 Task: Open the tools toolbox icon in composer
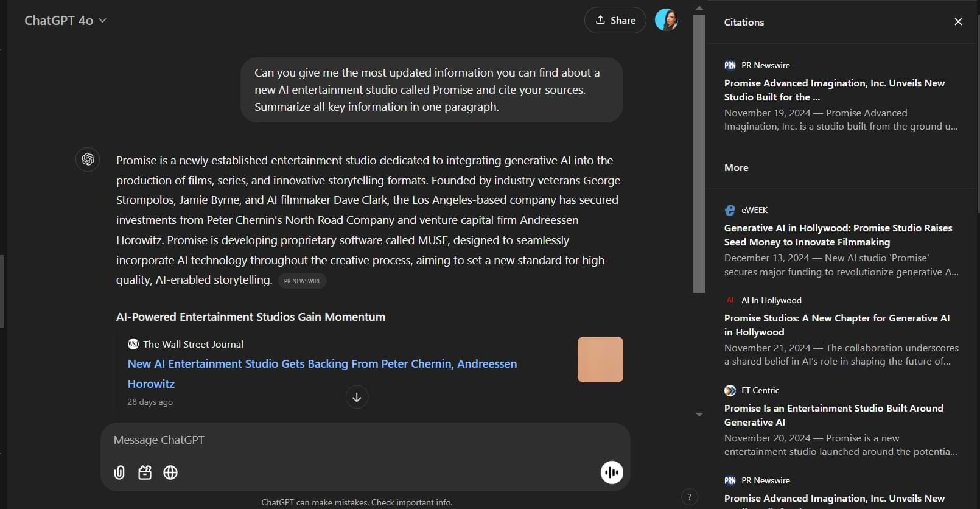coord(145,472)
